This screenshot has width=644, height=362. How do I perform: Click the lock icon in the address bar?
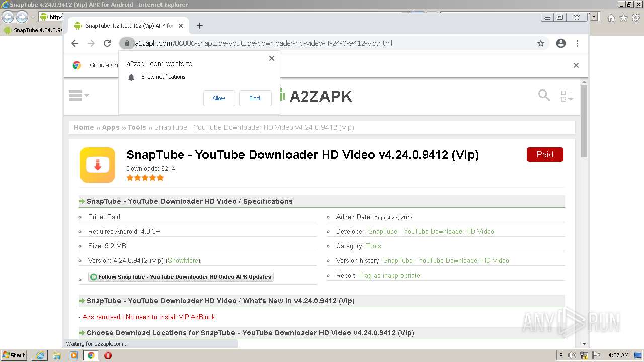(x=127, y=43)
